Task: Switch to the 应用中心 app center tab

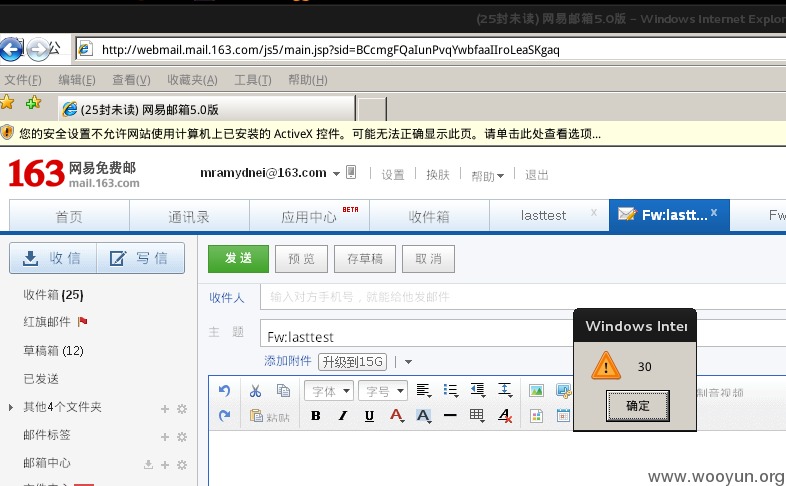Action: pos(309,216)
